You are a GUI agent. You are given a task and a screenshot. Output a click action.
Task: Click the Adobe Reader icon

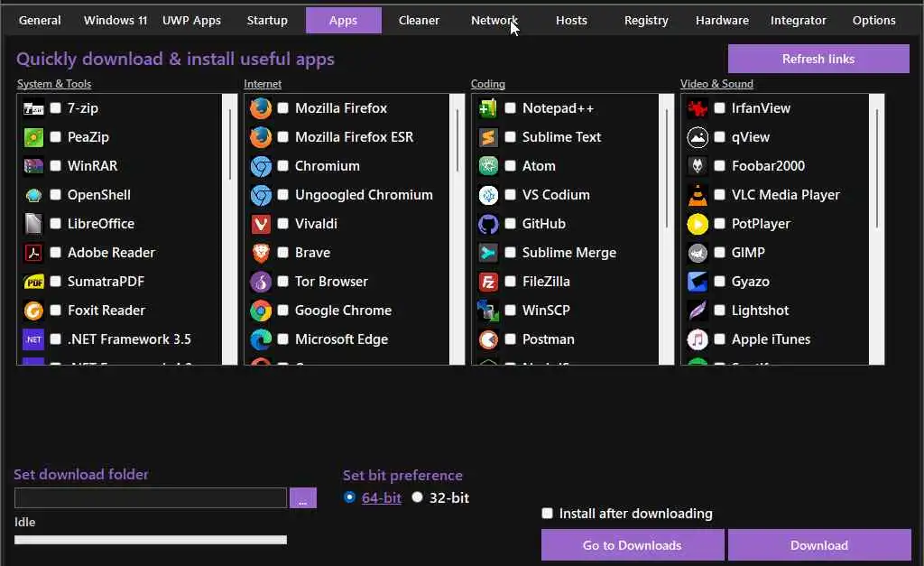[x=33, y=253]
